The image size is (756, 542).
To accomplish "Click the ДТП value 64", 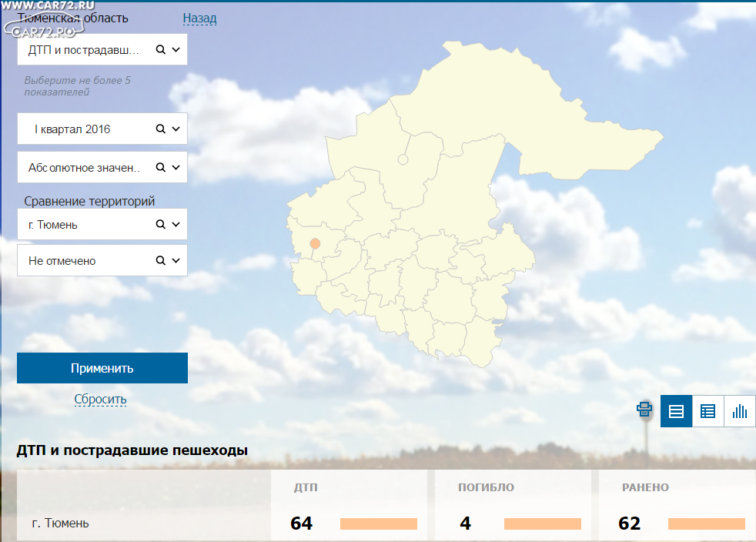I will [301, 524].
